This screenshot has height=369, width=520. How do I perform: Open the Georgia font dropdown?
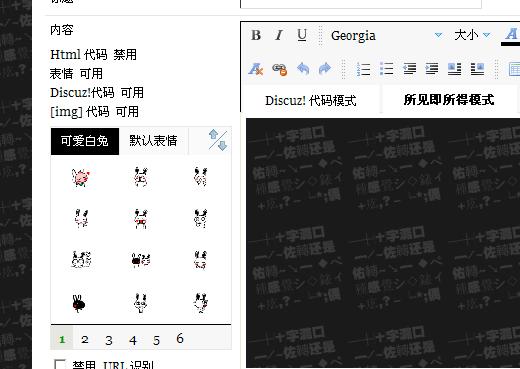[x=386, y=35]
